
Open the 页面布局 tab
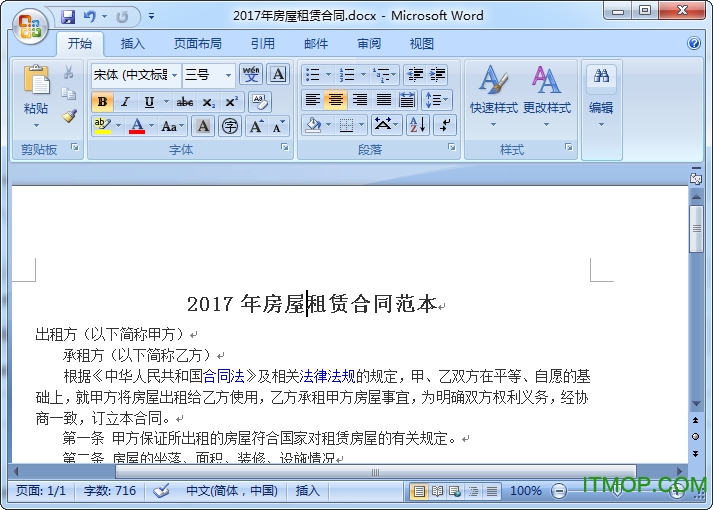(x=197, y=44)
